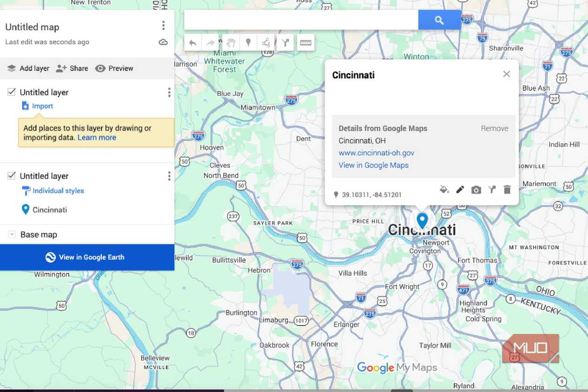Expand the Base map dropdown arrow
588x392 pixels.
pyautogui.click(x=12, y=235)
